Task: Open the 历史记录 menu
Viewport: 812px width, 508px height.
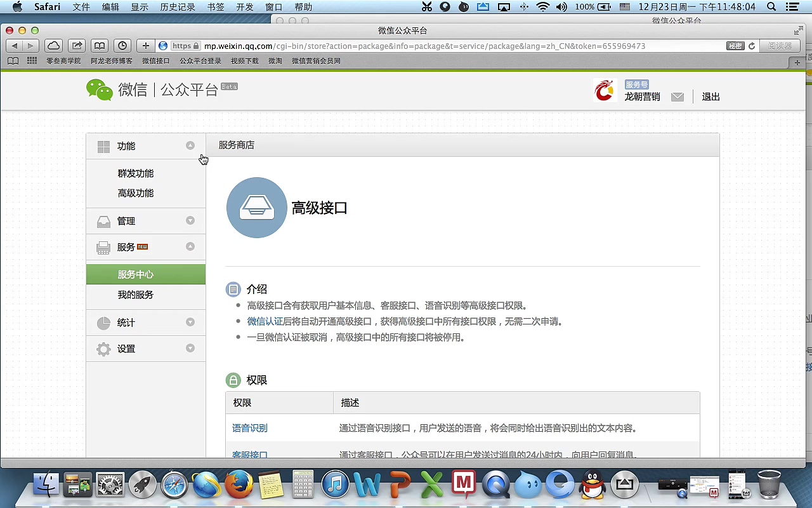Action: pyautogui.click(x=178, y=7)
